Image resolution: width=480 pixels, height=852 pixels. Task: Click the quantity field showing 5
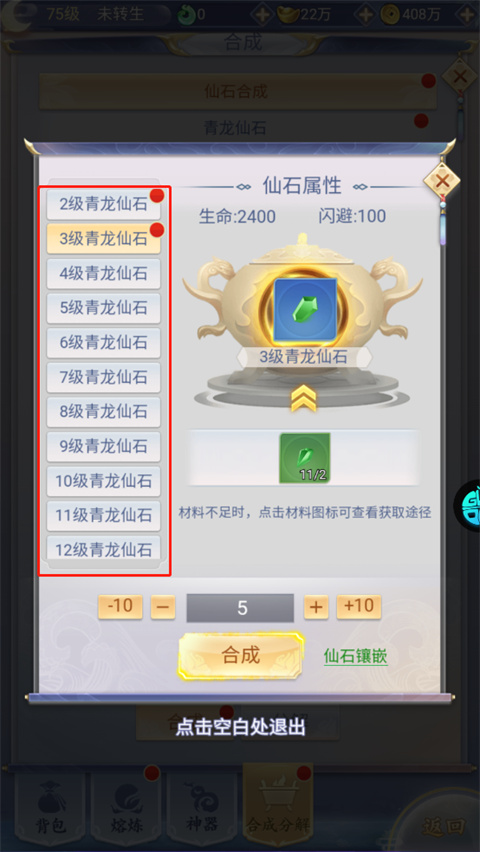(240, 607)
